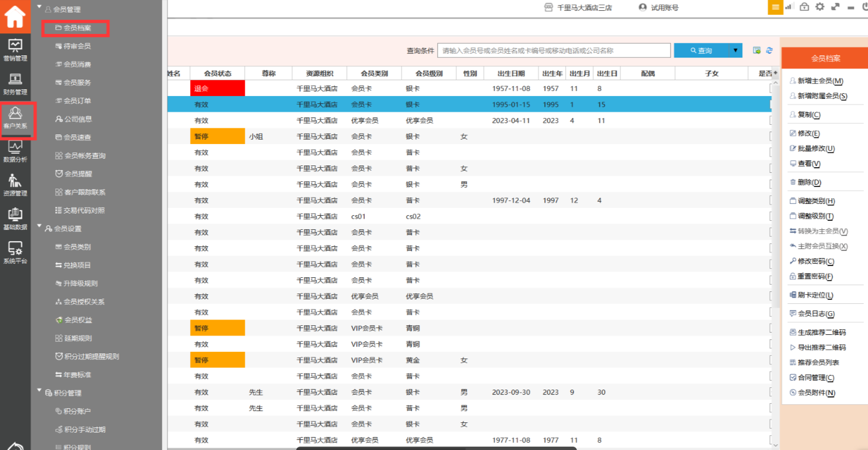Click the member search condition input field

553,51
